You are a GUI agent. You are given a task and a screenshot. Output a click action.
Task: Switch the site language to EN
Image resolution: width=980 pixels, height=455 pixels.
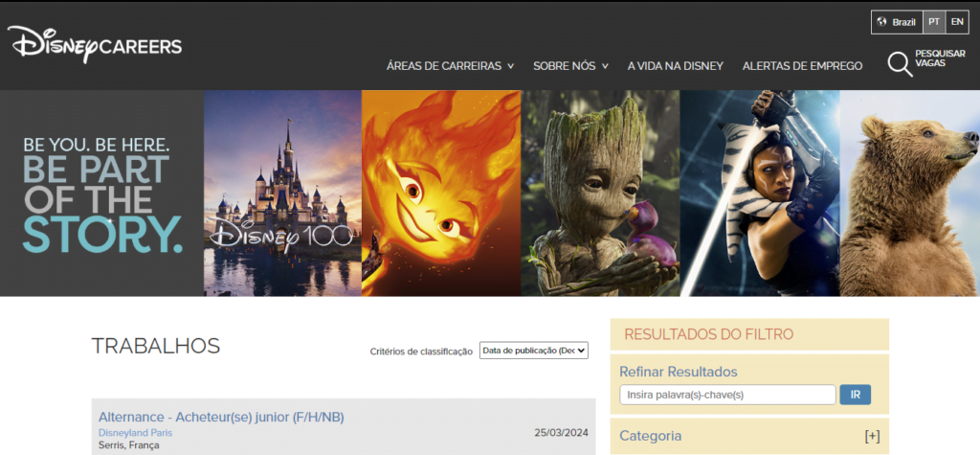coord(957,22)
